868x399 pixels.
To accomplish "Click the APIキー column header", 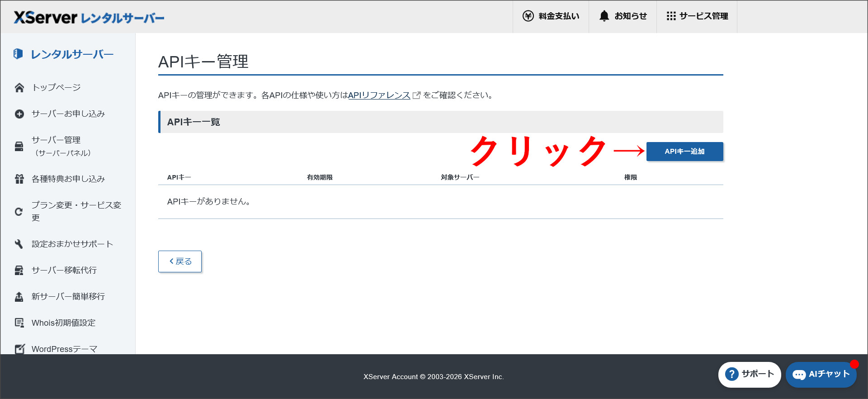I will point(179,177).
